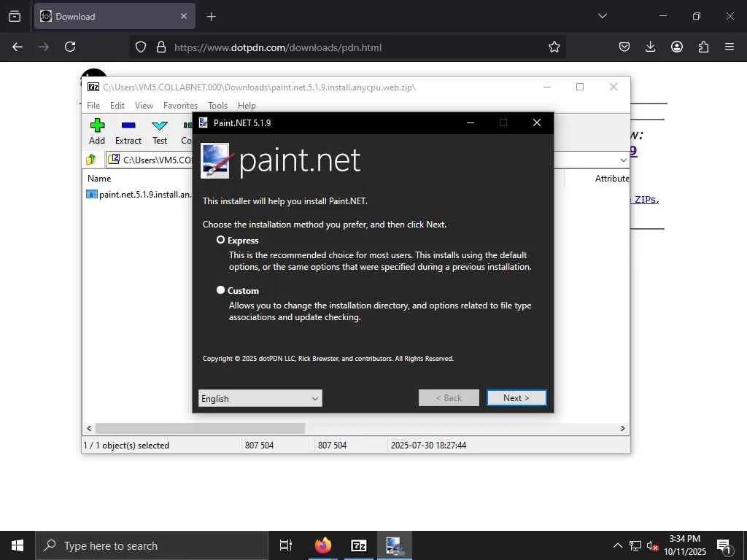Image resolution: width=747 pixels, height=560 pixels.
Task: Click the Paint.NET installer taskbar icon
Action: coord(394,545)
